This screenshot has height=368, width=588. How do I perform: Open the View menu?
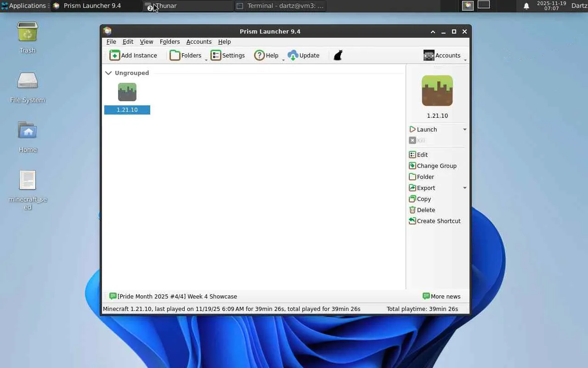click(x=147, y=42)
